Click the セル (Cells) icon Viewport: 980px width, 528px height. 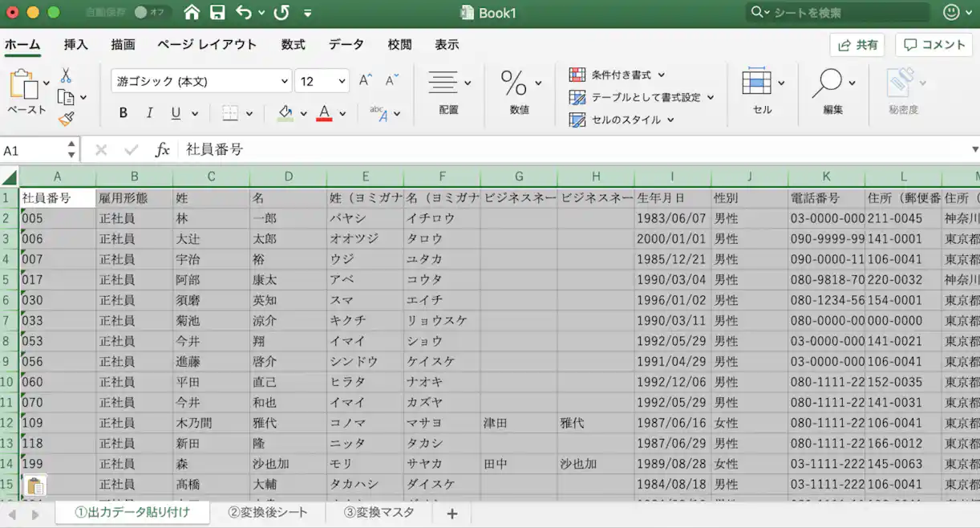[757, 83]
